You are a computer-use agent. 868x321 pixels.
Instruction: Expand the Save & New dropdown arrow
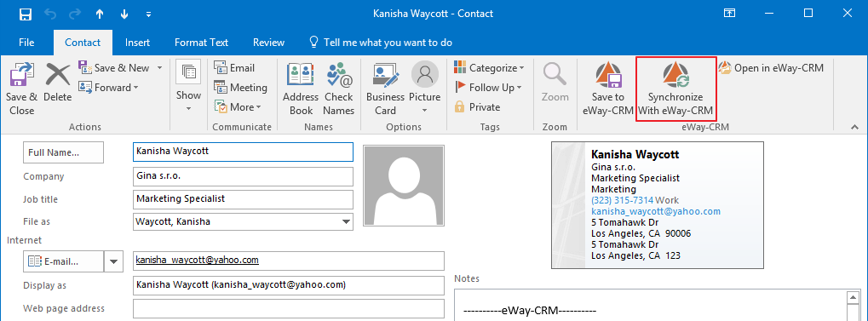159,68
